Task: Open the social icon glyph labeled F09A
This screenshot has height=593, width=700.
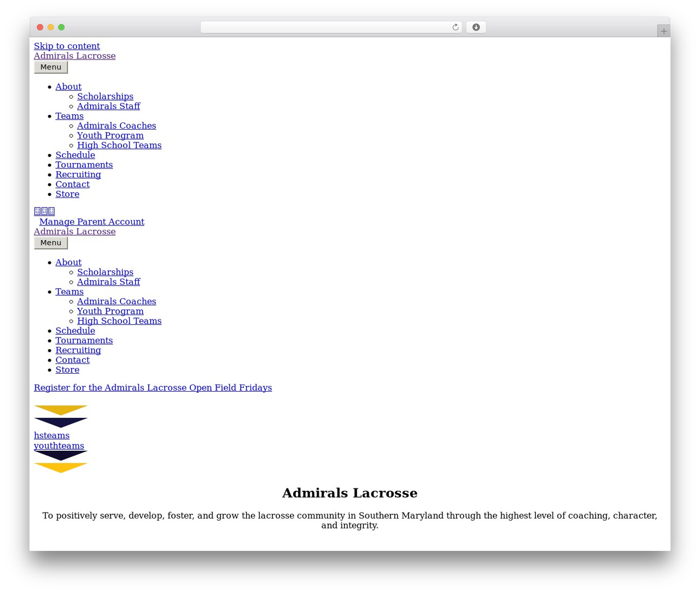Action: click(37, 211)
